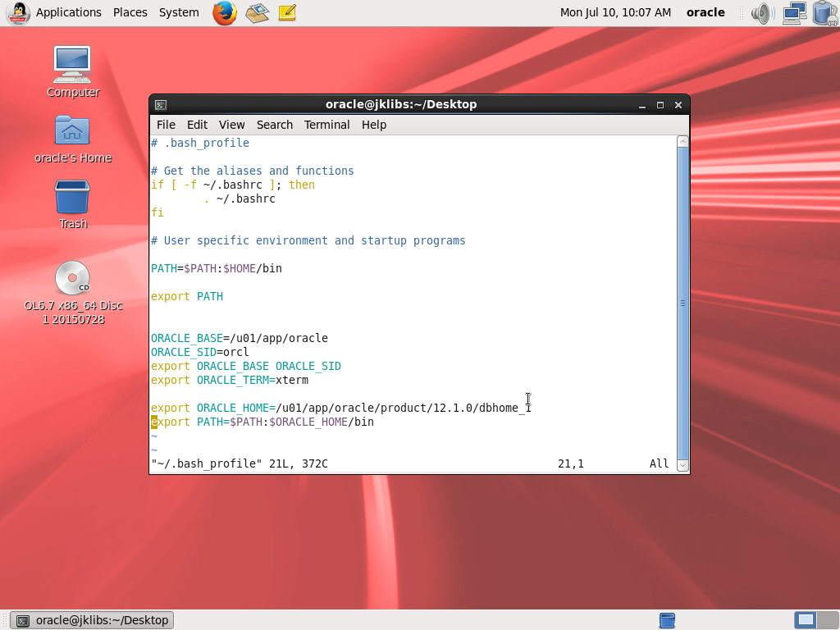Click the 'export ORACLE_HOME=' line
This screenshot has height=630, width=840.
coord(340,408)
